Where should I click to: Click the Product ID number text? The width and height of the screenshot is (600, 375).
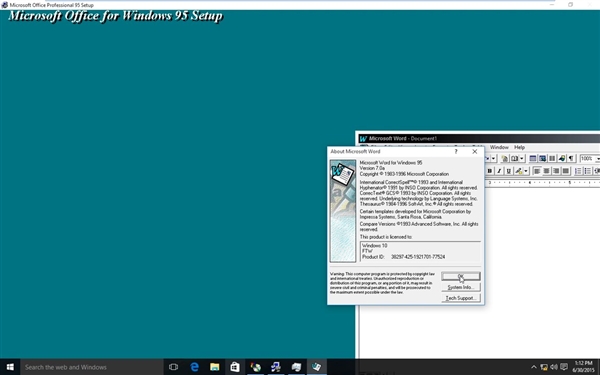[418, 257]
